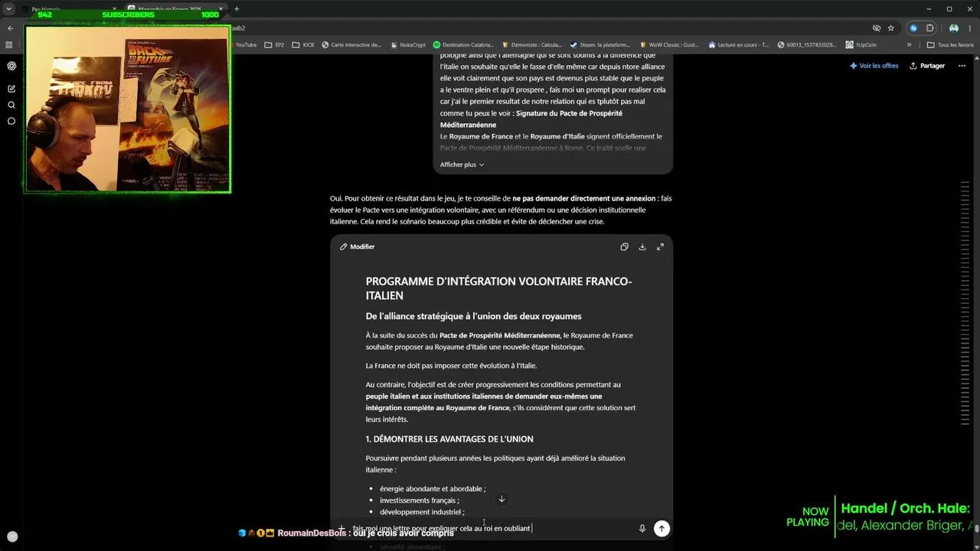
Task: Click the Partager share button
Action: [x=927, y=66]
